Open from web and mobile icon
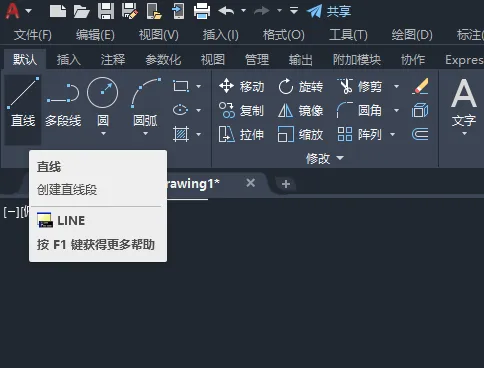This screenshot has width=484, height=368. tap(154, 11)
